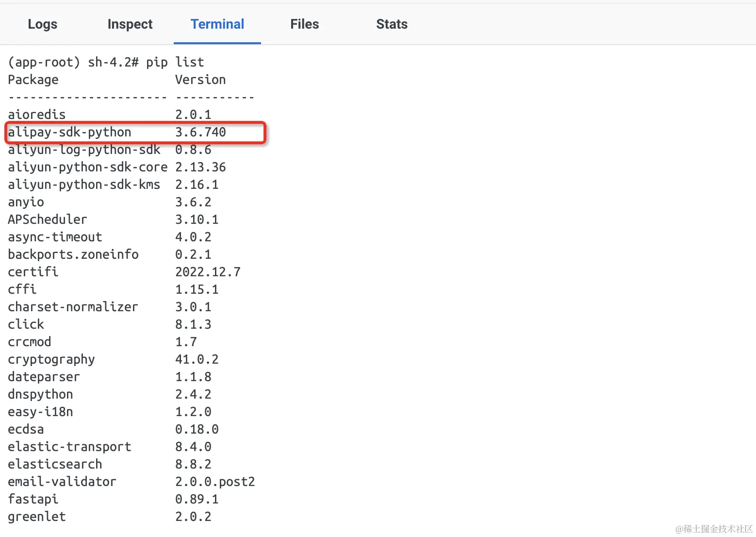
Task: Click version '3.10.1' value
Action: (x=197, y=219)
